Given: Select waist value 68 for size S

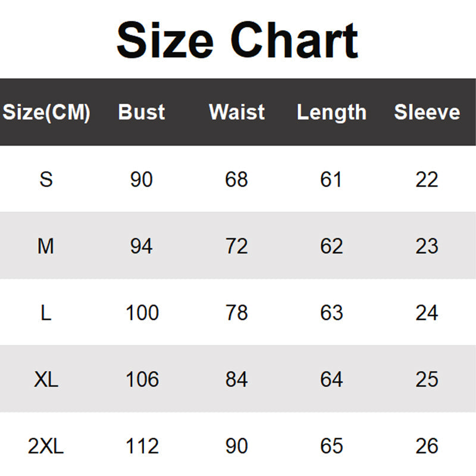Looking at the screenshot, I should (237, 179).
